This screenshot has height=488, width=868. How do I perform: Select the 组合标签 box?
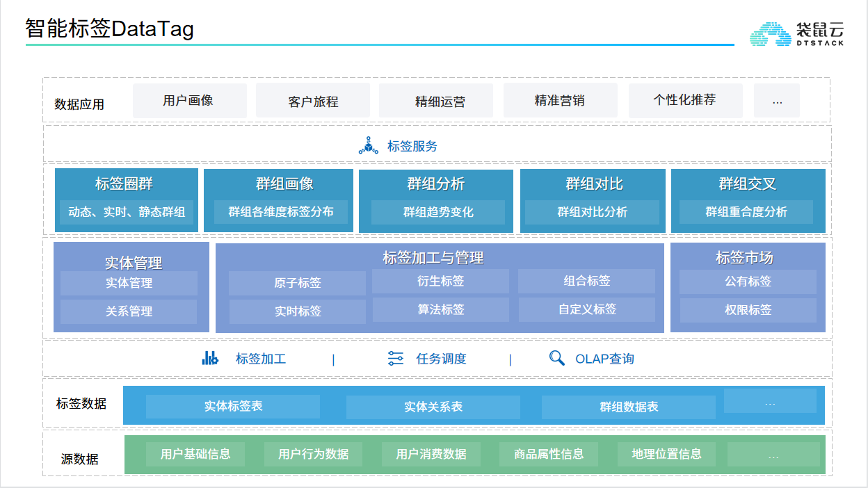pyautogui.click(x=586, y=281)
